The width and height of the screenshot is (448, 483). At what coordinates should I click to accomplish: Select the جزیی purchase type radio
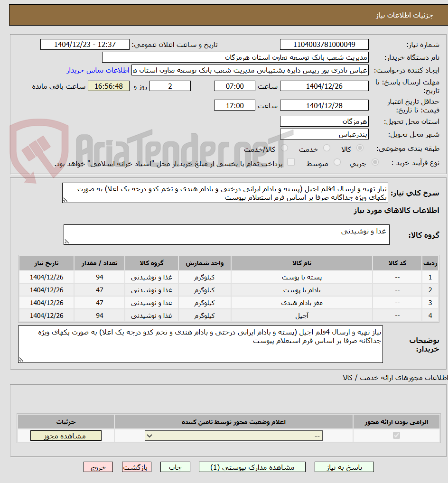(x=375, y=162)
